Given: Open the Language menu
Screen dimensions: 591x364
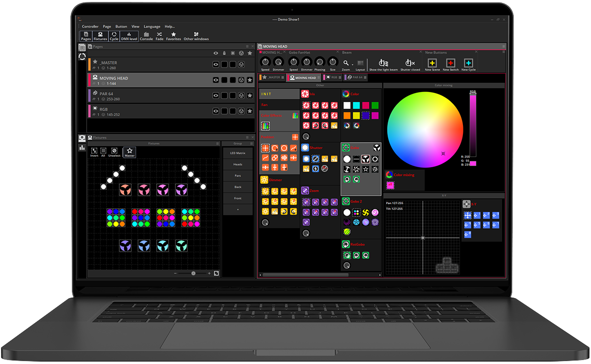Looking at the screenshot, I should click(x=152, y=26).
